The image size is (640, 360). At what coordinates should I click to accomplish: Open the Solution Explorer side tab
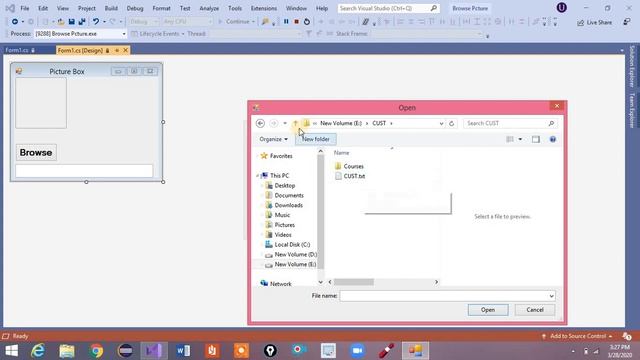click(632, 66)
